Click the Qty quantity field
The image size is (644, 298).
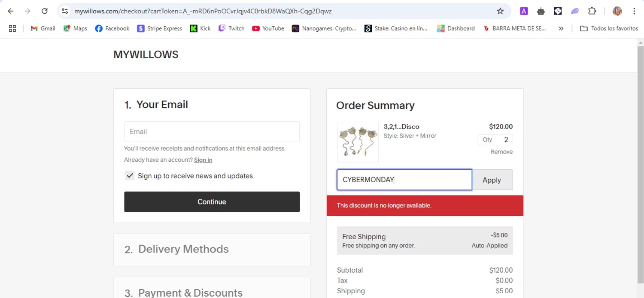point(495,140)
